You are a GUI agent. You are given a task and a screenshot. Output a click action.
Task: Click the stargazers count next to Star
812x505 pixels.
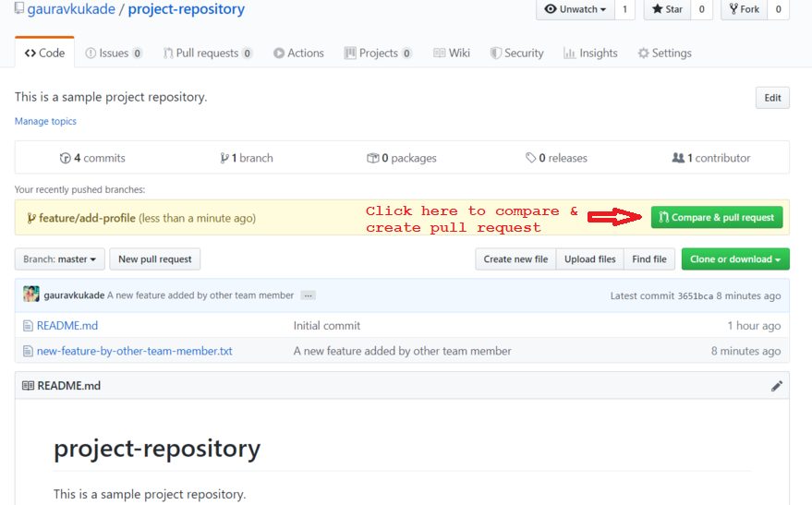pos(702,9)
